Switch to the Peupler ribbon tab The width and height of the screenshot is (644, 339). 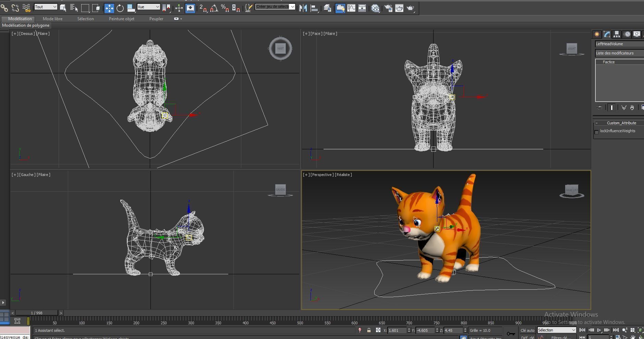coord(156,19)
